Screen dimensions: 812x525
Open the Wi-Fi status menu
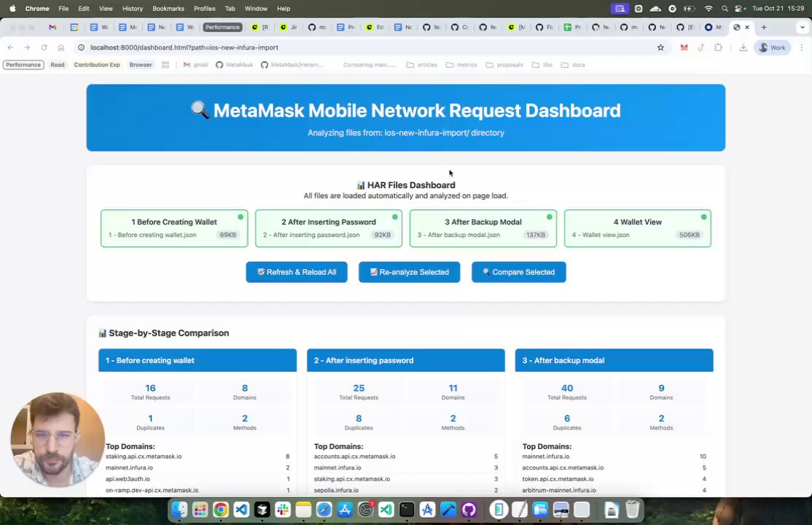tap(708, 8)
